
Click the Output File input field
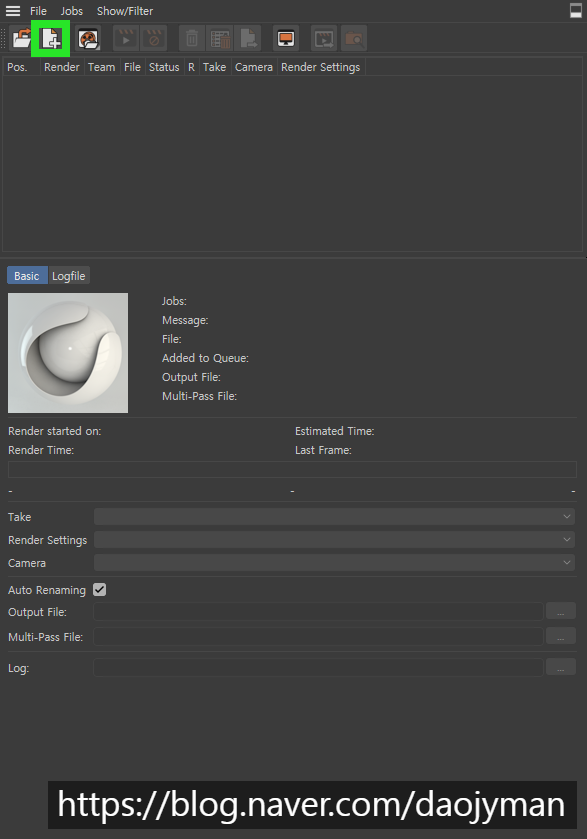click(318, 612)
